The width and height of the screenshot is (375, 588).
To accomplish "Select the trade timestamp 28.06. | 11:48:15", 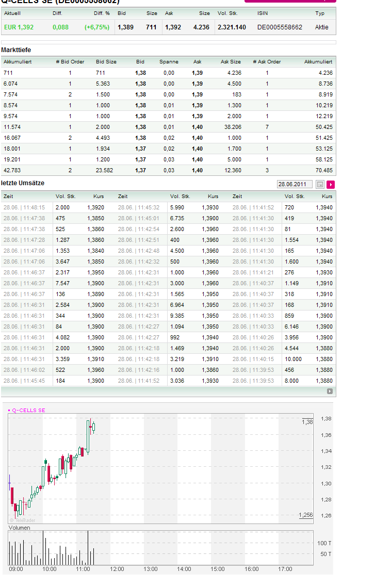I will coord(24,207).
